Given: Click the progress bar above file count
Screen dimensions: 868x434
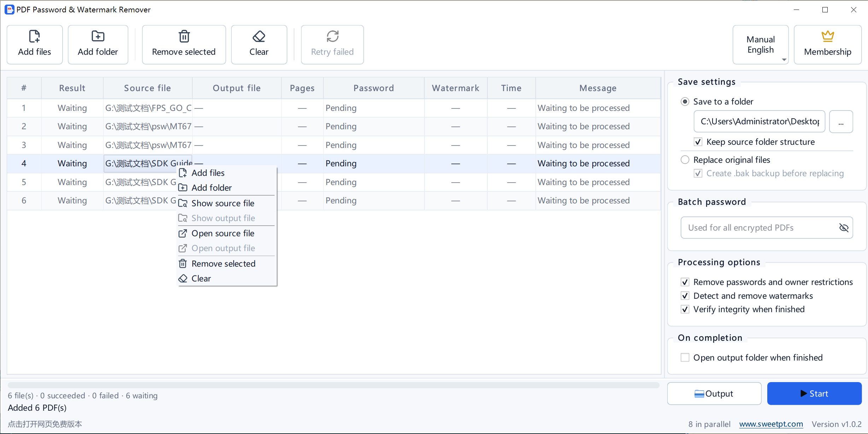Looking at the screenshot, I should [x=333, y=385].
